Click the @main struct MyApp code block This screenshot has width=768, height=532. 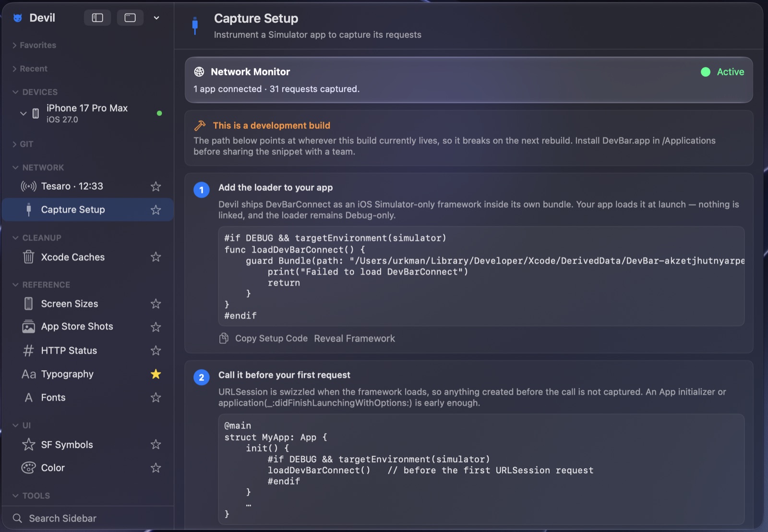(481, 469)
